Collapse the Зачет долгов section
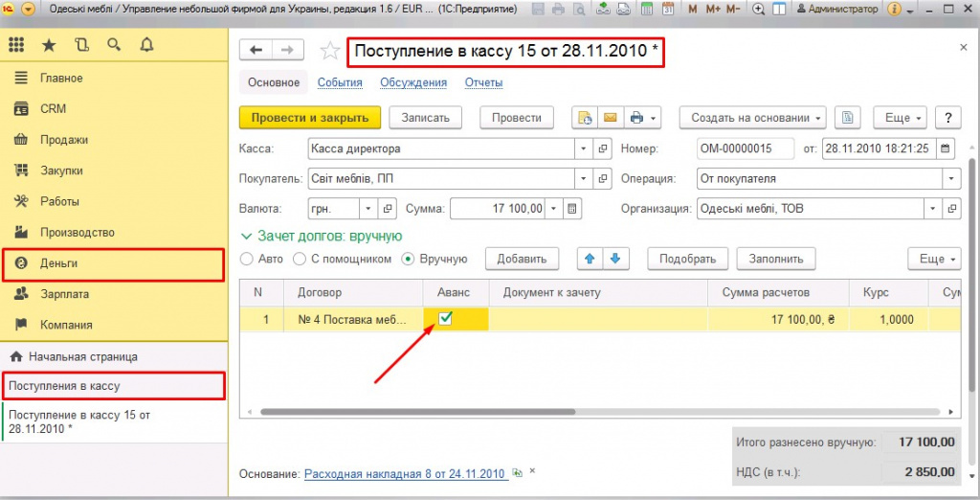 tap(246, 236)
